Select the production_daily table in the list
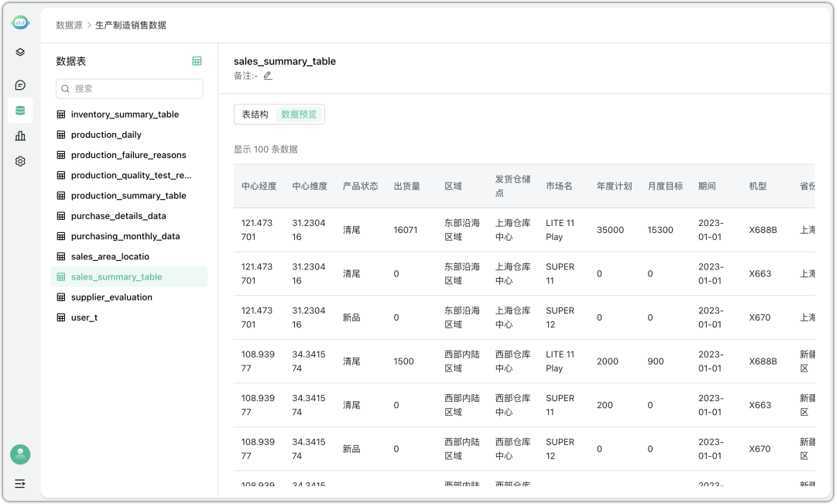 click(x=107, y=135)
